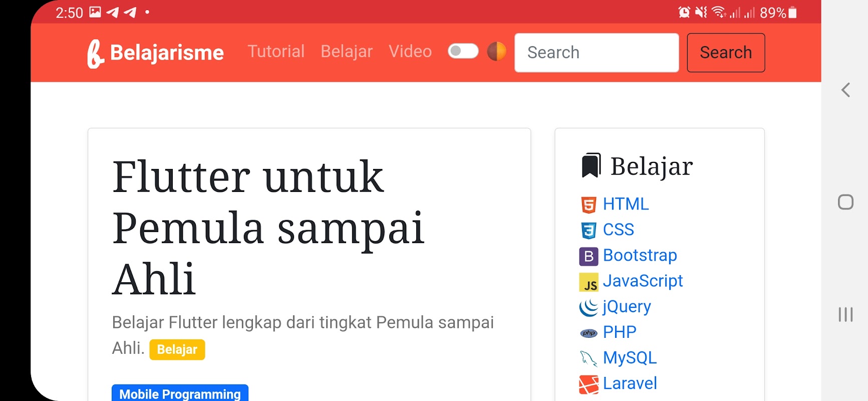Click the Belajar sidebar heading text
This screenshot has height=401, width=868.
652,166
